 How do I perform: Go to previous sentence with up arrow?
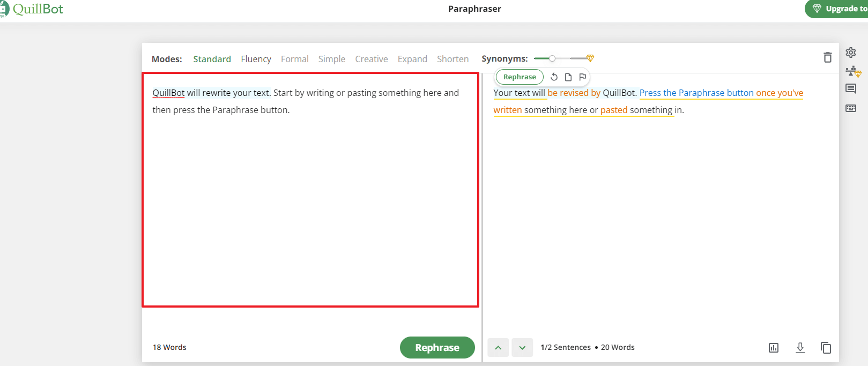498,348
